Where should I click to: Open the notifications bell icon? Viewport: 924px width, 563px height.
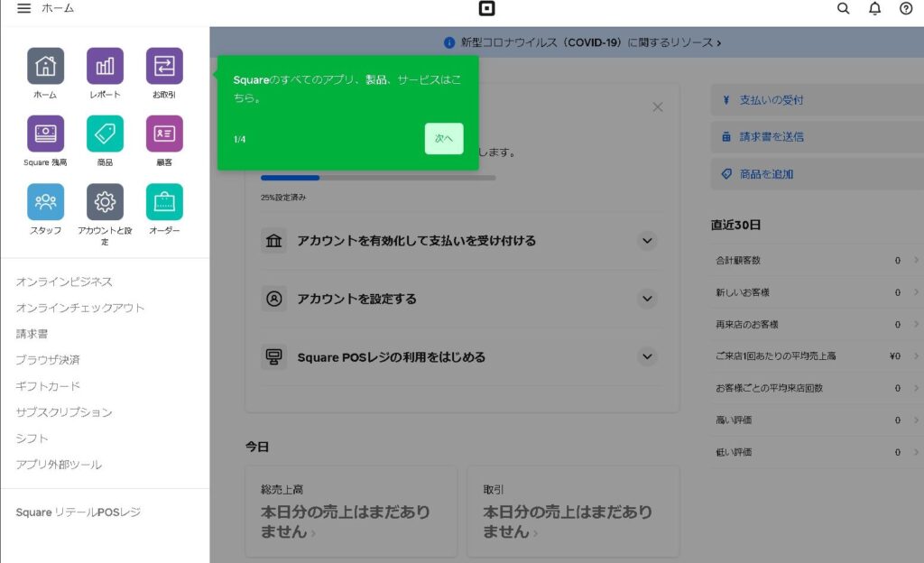tap(874, 9)
